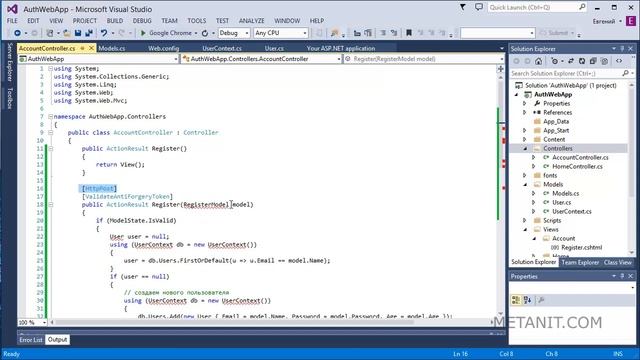Viewport: 640px width, 360px height.
Task: Open the AccountController type navigation dropdown
Action: tap(261, 59)
